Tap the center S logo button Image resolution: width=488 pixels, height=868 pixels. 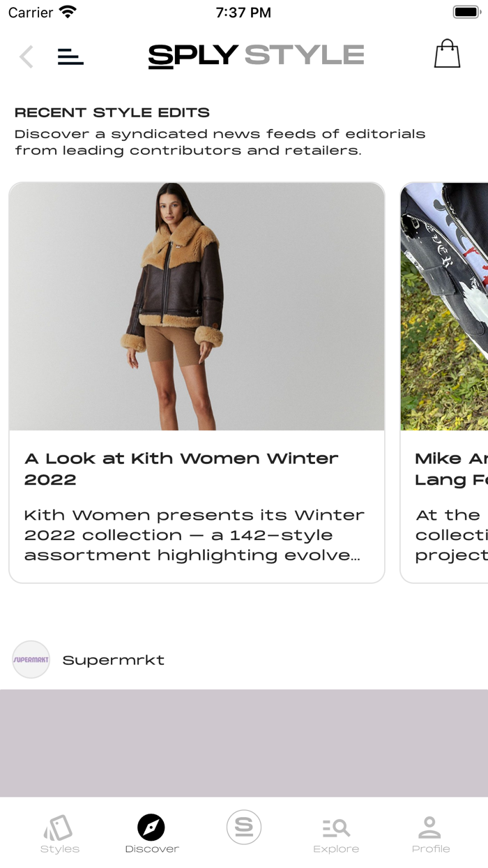coord(244,827)
